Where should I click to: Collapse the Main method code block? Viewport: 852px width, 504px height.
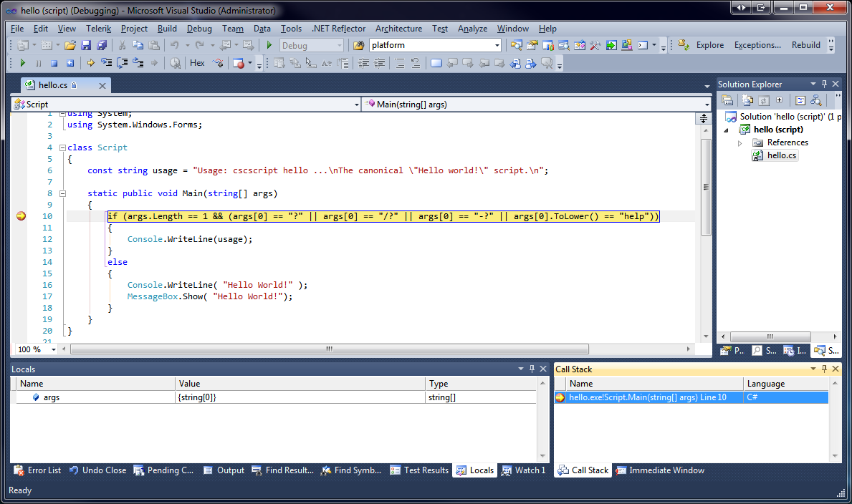coord(62,193)
